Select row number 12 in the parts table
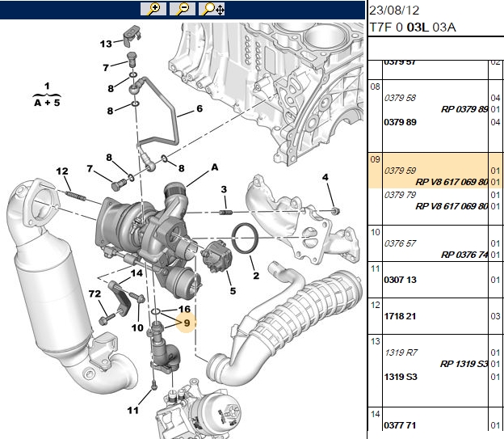Image resolution: width=504 pixels, height=439 pixels. point(375,305)
